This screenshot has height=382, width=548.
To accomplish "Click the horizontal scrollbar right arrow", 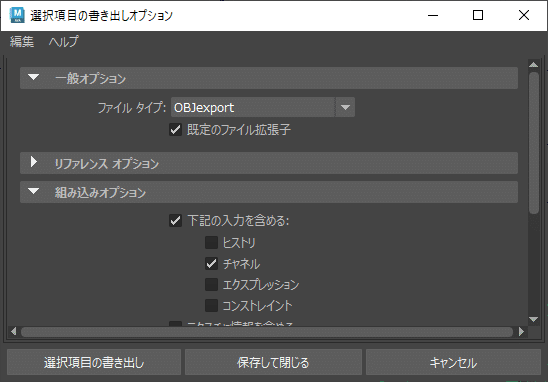I will pos(521,331).
